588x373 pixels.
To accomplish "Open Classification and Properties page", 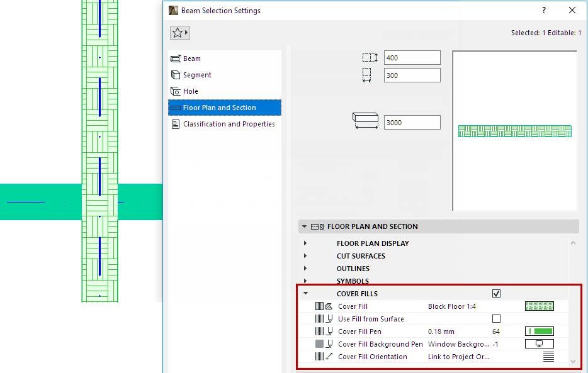I will (225, 124).
